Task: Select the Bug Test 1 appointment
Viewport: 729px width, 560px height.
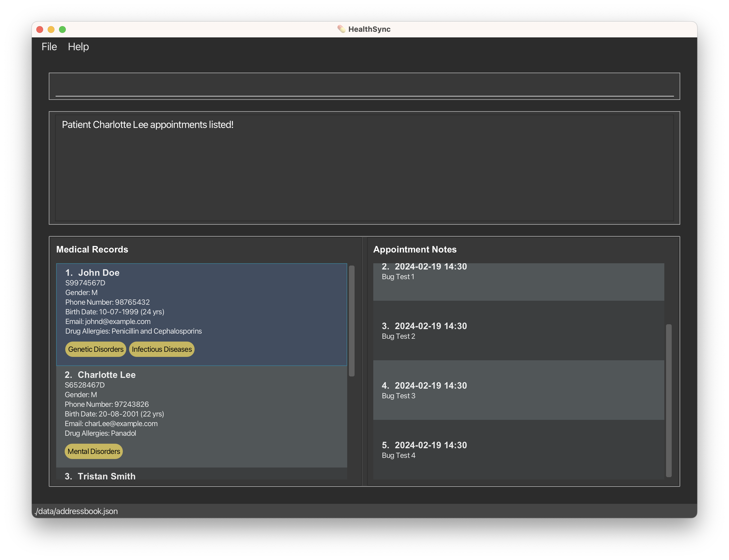Action: pyautogui.click(x=518, y=282)
